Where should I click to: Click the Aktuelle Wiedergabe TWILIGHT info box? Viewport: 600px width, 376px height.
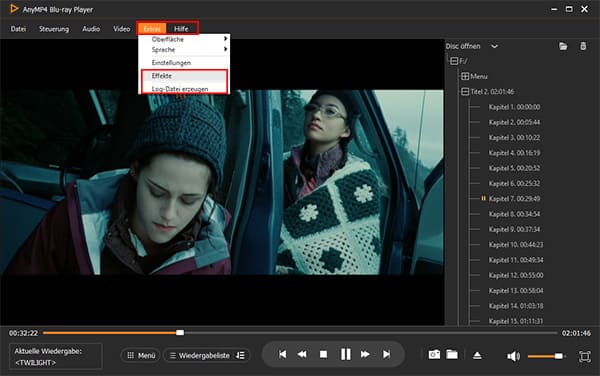point(56,356)
